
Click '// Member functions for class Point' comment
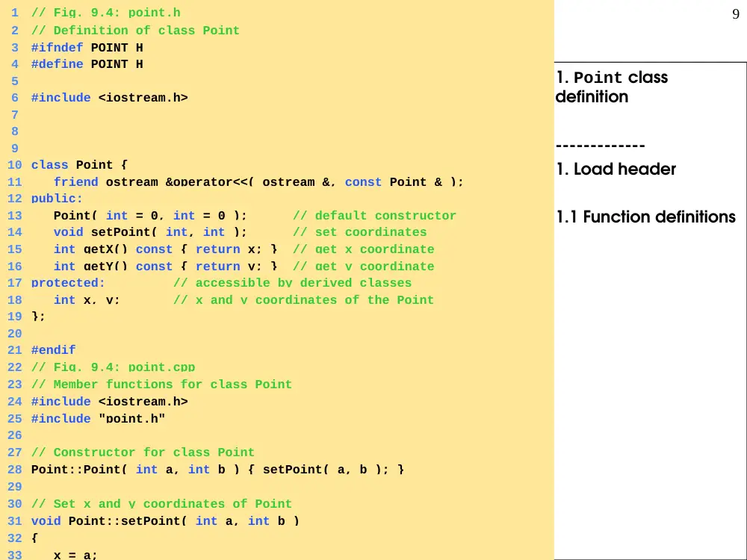coord(161,385)
